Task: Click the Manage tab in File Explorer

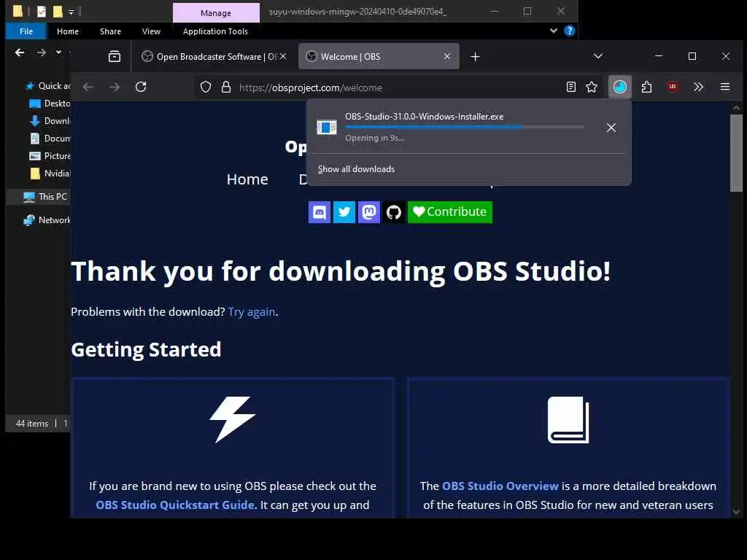Action: click(x=216, y=13)
